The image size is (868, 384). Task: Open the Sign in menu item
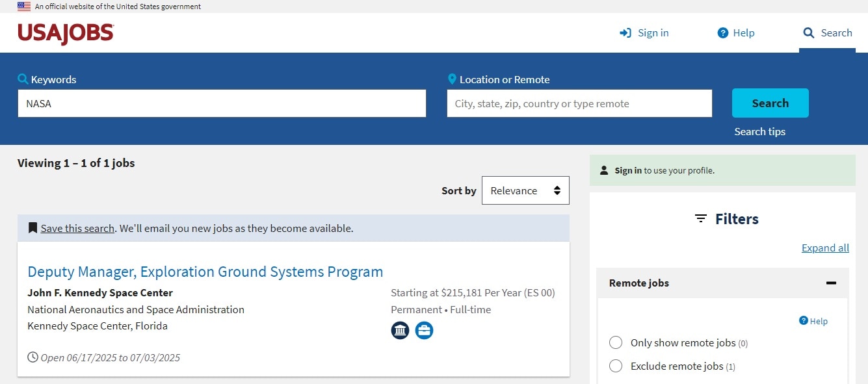click(644, 33)
